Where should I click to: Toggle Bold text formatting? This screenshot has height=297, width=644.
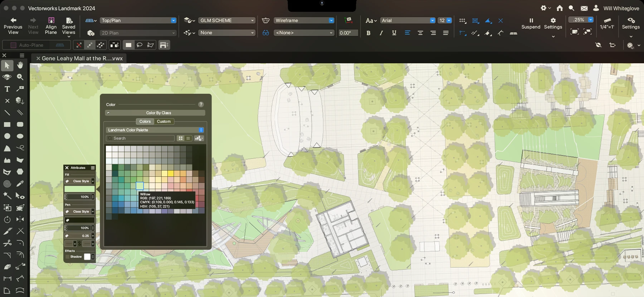tap(368, 33)
